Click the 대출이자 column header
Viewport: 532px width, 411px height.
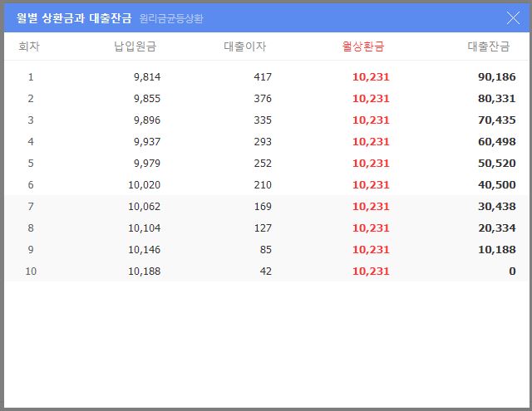pyautogui.click(x=245, y=46)
